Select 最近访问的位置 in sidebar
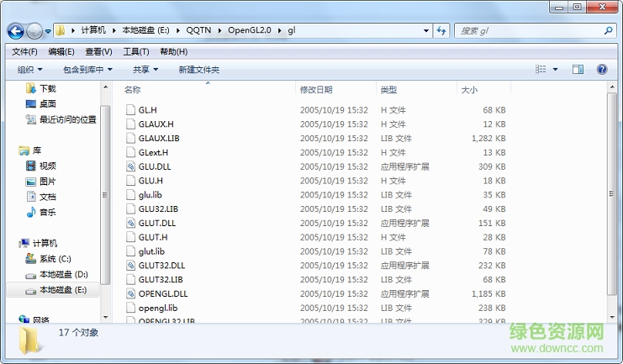 [x=61, y=119]
